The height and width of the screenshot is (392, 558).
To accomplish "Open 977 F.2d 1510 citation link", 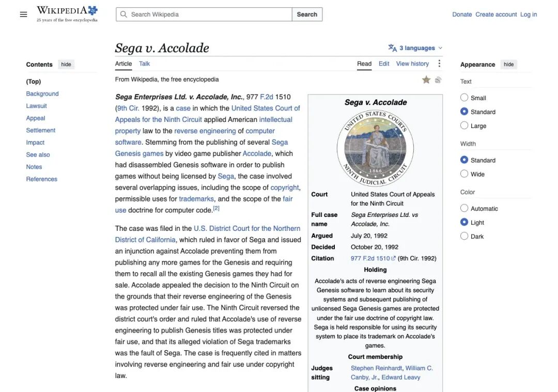I will (370, 258).
